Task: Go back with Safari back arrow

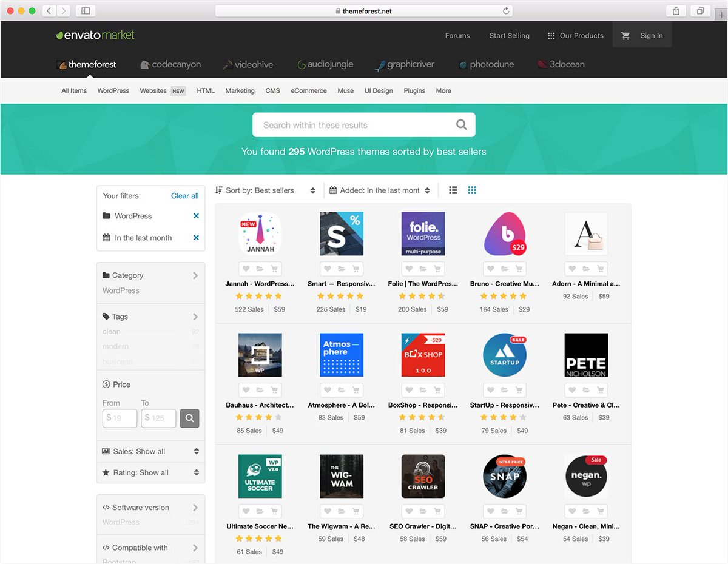Action: click(x=49, y=11)
